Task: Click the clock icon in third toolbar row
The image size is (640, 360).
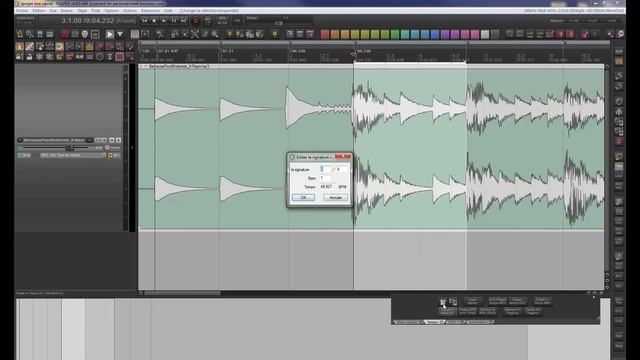Action: [x=100, y=56]
